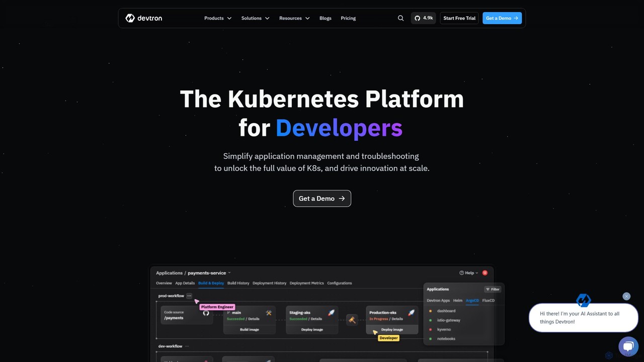This screenshot has height=362, width=644.
Task: Click the AI Assistant greeting message bubble
Action: (584, 318)
